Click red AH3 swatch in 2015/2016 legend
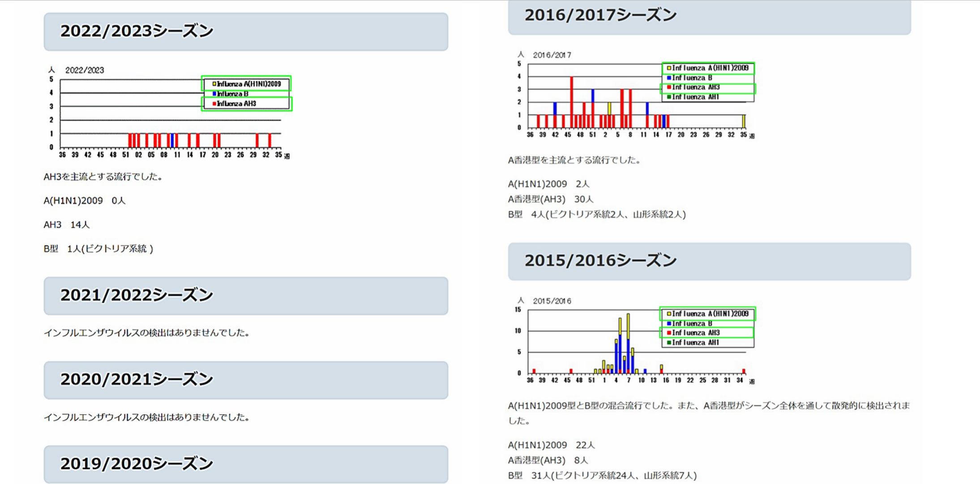Viewport: 980px width, 484px height. pyautogui.click(x=669, y=333)
